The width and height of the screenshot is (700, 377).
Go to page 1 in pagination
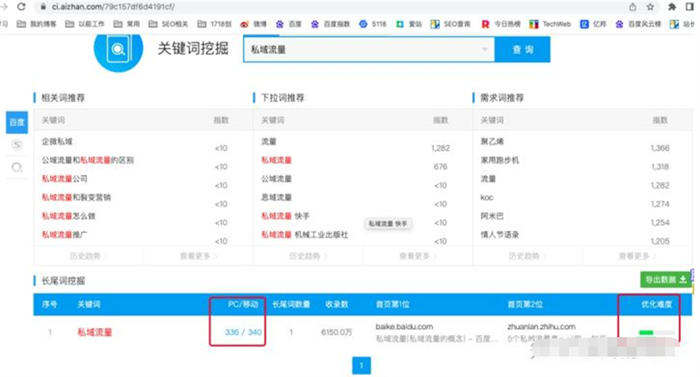[361, 365]
